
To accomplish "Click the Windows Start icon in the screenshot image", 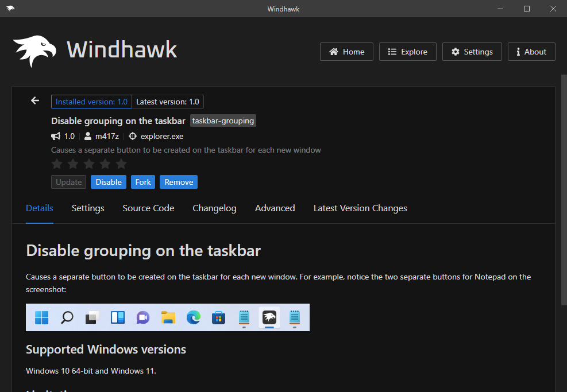I will [x=41, y=317].
